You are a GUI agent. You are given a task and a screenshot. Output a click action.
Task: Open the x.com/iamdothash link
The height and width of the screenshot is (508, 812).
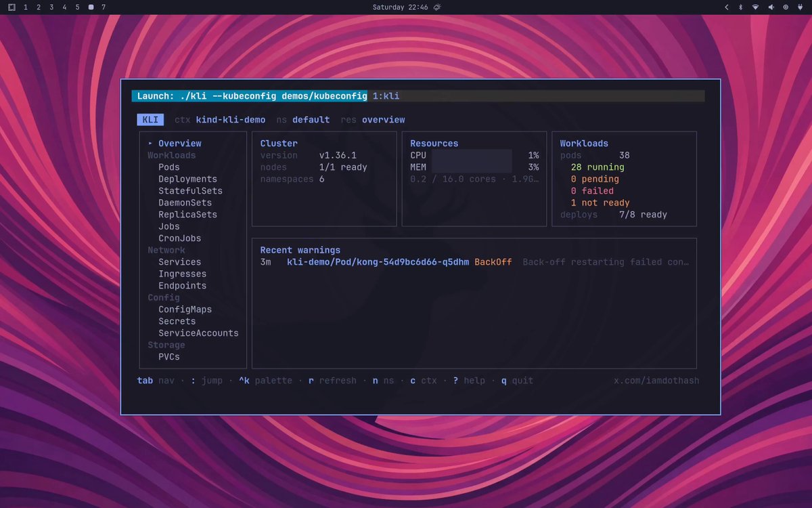(656, 381)
